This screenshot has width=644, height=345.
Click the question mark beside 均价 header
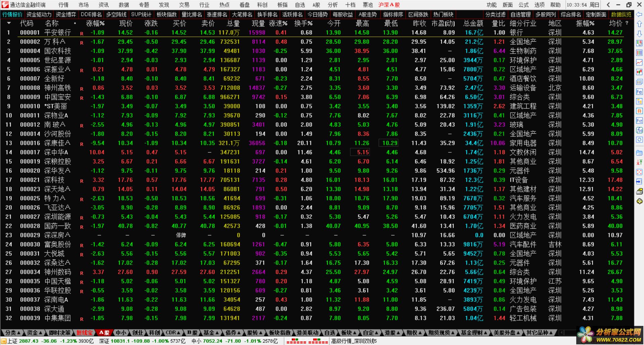coord(627,23)
